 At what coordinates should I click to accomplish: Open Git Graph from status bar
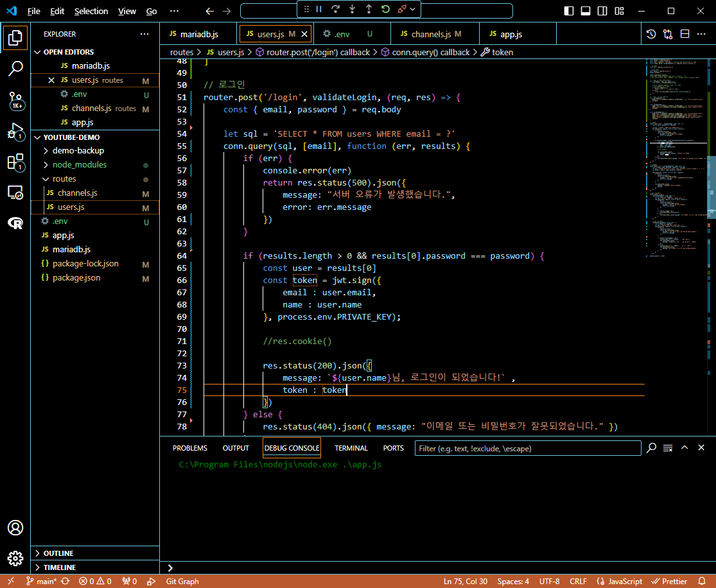pyautogui.click(x=182, y=581)
